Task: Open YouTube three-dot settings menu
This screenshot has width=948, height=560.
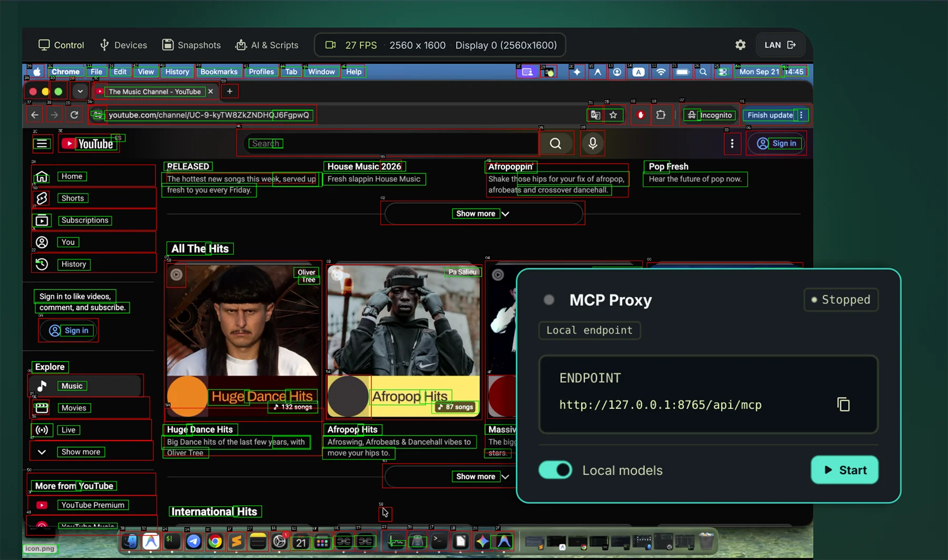Action: tap(732, 144)
